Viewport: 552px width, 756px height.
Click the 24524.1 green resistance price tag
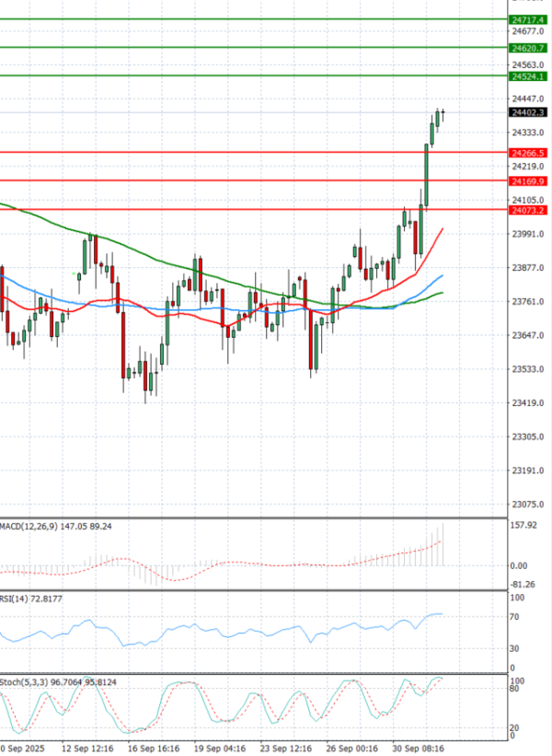point(527,76)
